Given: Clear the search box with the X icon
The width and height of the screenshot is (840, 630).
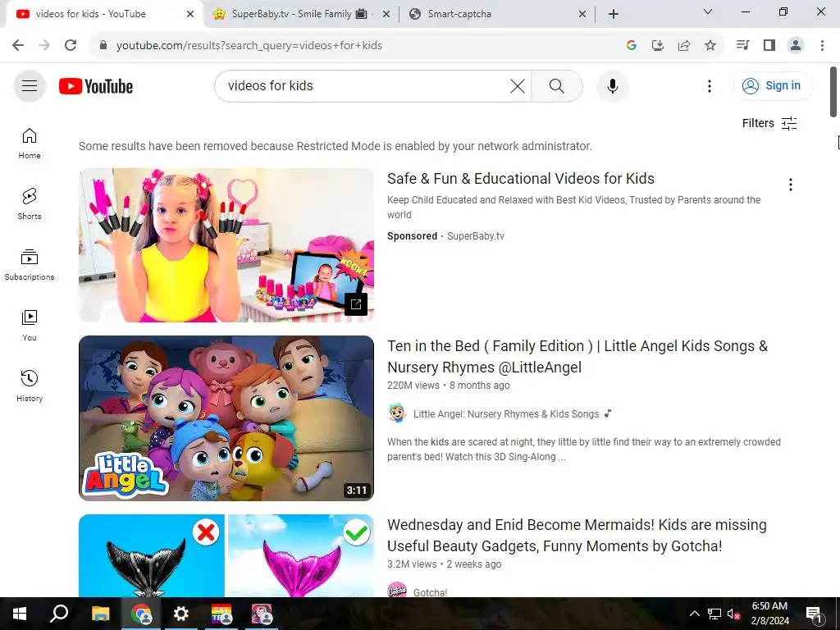Looking at the screenshot, I should click(x=518, y=85).
